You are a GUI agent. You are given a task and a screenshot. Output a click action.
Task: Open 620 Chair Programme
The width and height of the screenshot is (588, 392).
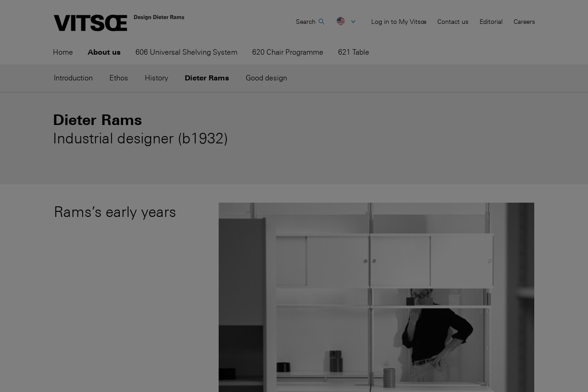point(288,52)
